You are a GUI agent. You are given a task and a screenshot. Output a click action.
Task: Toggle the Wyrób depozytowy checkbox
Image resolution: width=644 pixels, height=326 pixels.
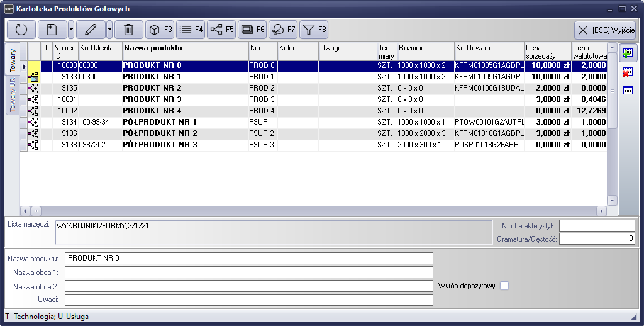504,286
